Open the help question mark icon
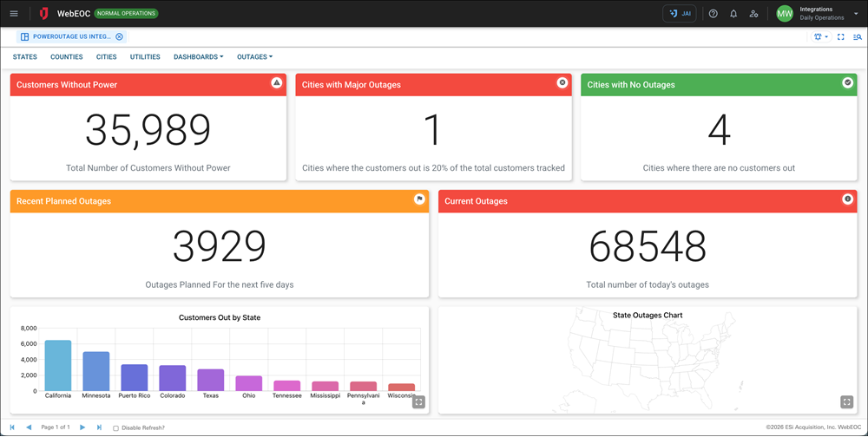Viewport: 868px width, 437px height. point(713,14)
